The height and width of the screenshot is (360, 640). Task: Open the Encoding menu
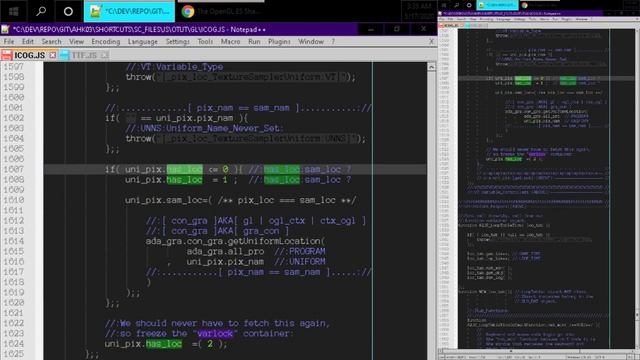(x=106, y=42)
